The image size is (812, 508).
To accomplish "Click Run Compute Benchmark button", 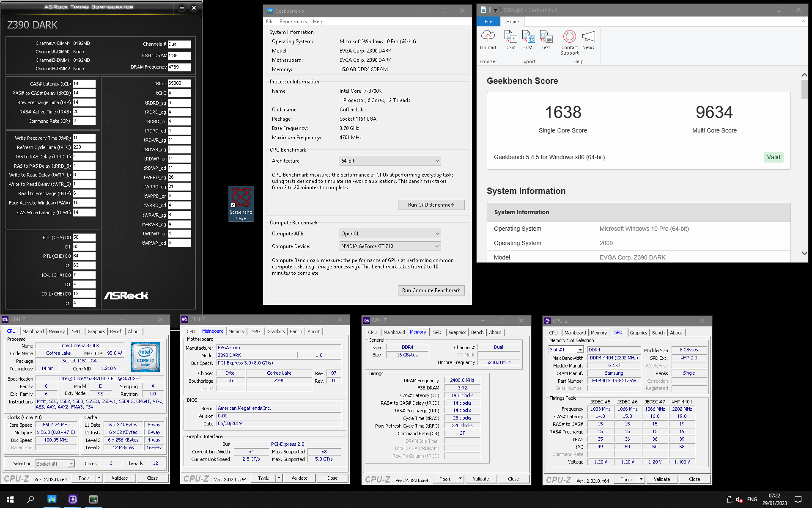I will tap(431, 290).
